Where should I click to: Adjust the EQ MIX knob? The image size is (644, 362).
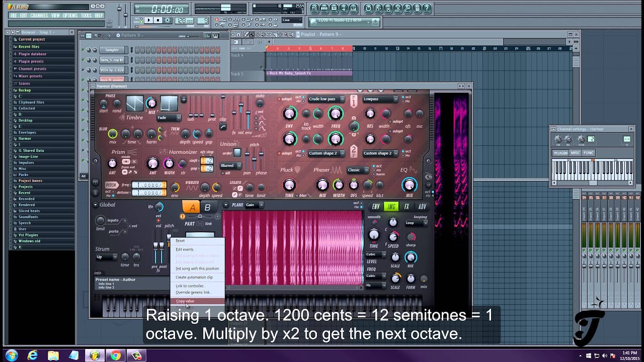point(410,185)
